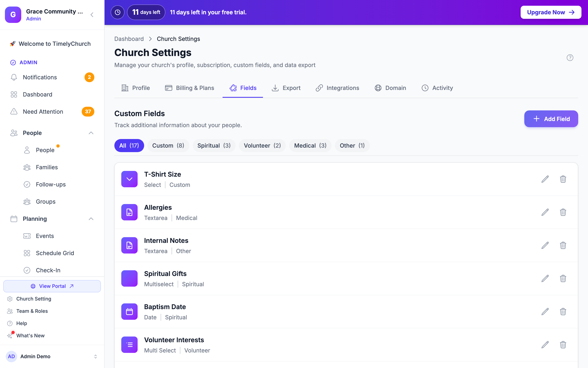The height and width of the screenshot is (368, 588).
Task: Delete the Allergies field
Action: click(x=563, y=212)
